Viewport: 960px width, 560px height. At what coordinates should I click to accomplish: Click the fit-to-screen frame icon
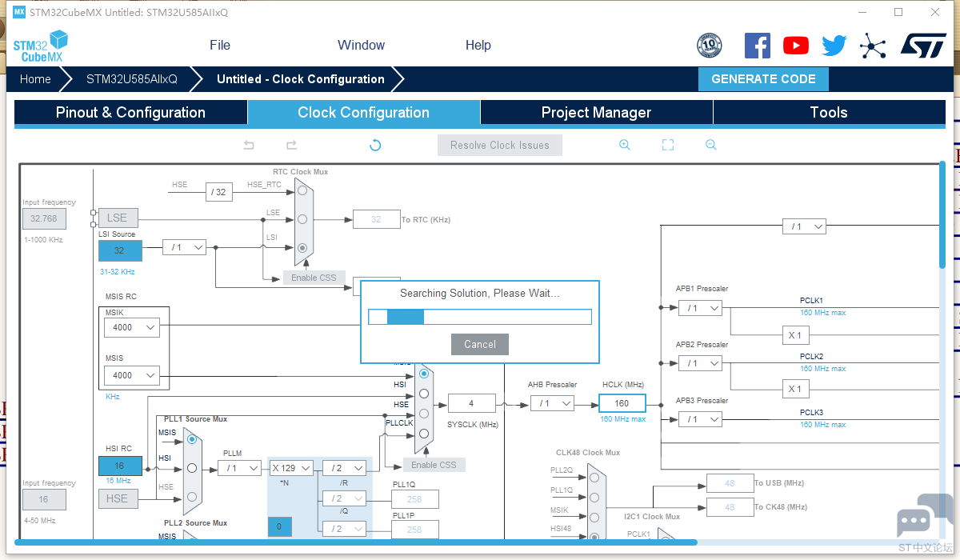pyautogui.click(x=668, y=145)
